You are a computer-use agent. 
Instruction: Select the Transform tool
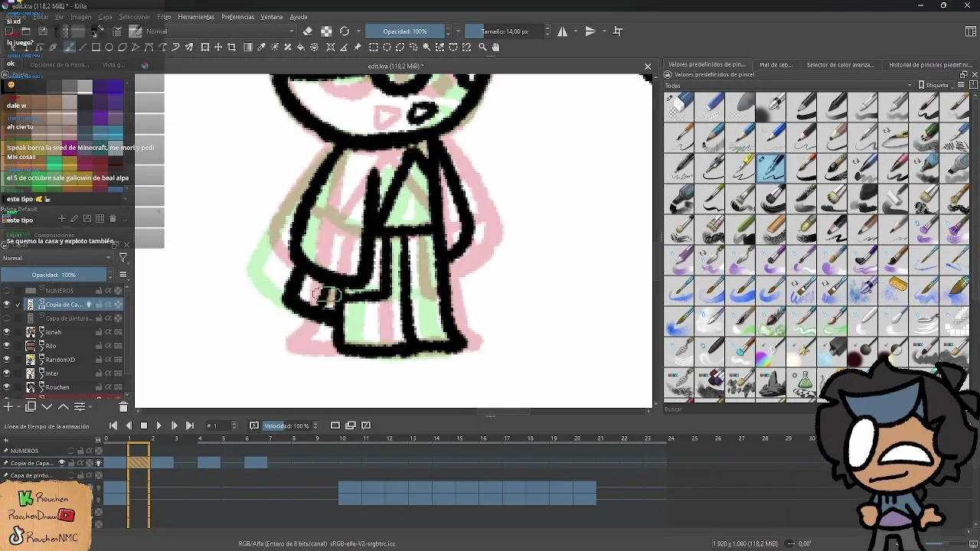[205, 47]
